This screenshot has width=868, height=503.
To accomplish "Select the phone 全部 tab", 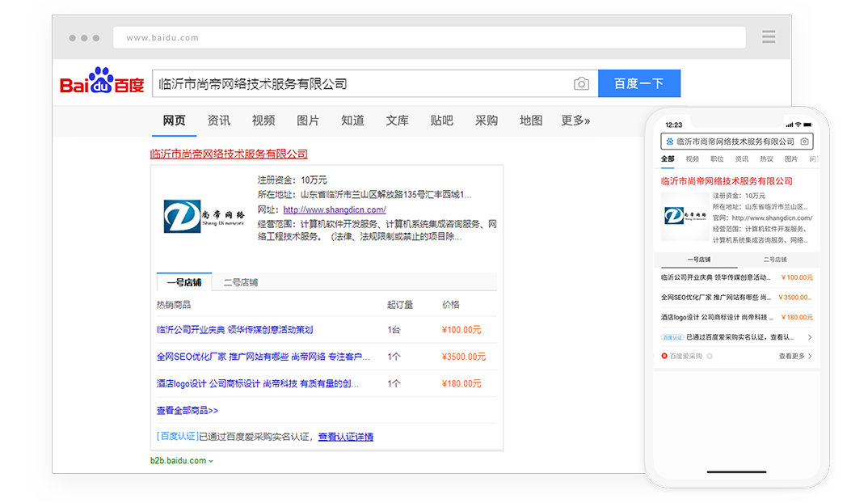I will 668,159.
